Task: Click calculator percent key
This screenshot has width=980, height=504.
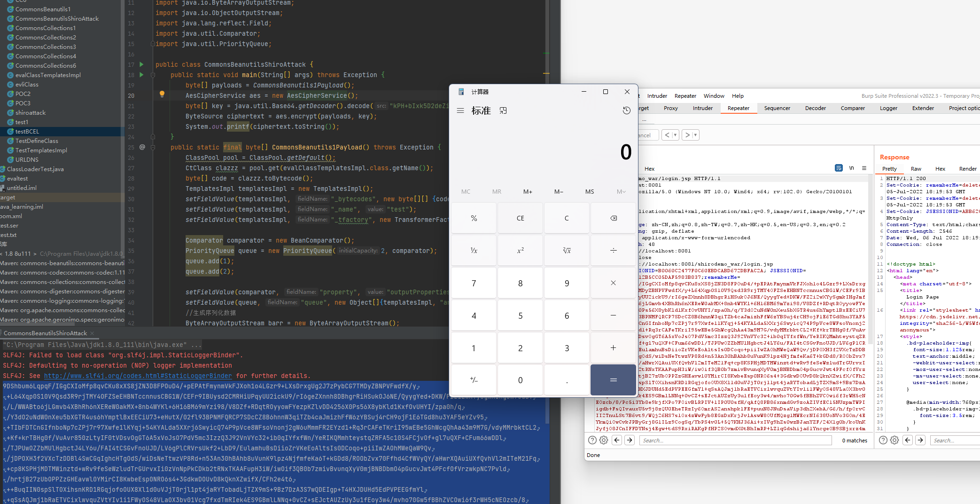Action: [474, 218]
